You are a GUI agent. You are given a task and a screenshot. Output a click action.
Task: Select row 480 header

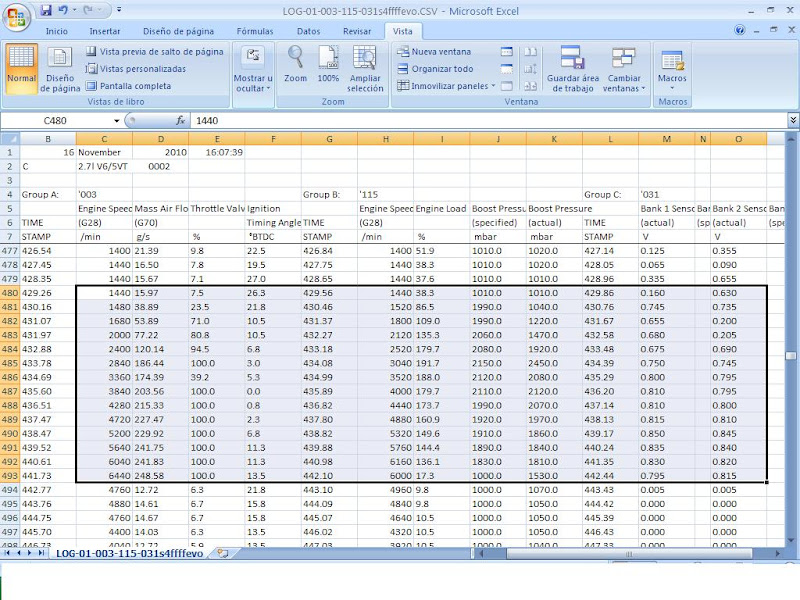click(10, 293)
